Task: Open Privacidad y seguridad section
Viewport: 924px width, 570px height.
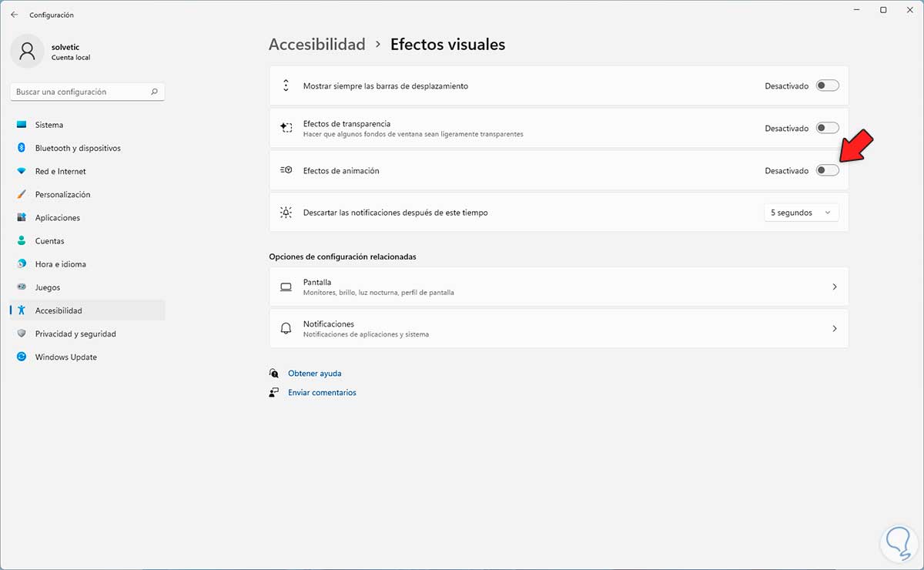Action: 75,334
